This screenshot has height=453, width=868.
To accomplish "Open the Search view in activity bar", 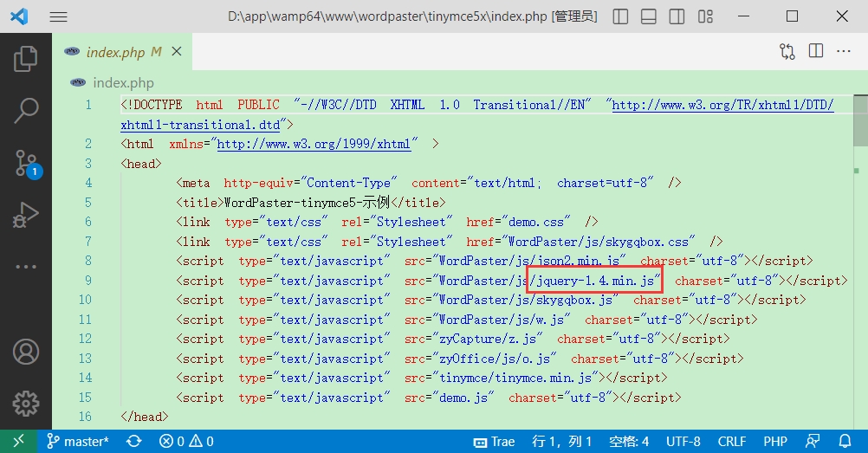I will click(26, 110).
